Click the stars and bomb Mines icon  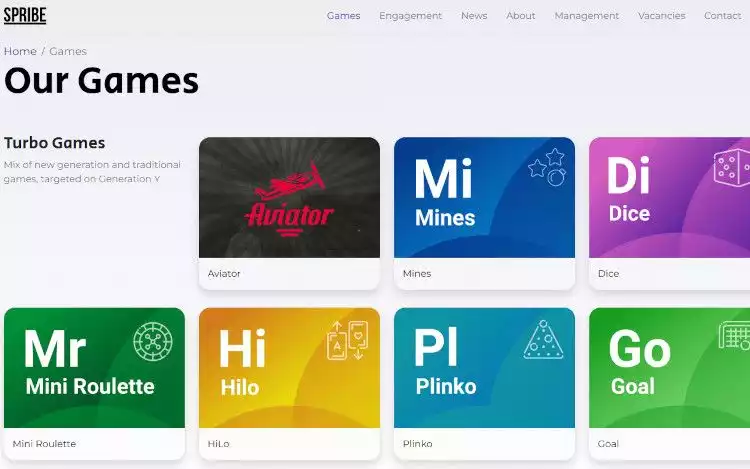click(548, 167)
